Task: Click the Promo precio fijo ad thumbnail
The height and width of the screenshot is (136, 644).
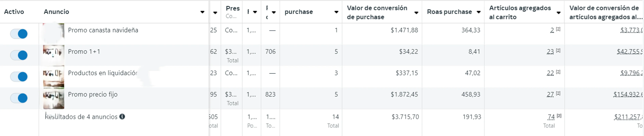Action: pyautogui.click(x=53, y=98)
